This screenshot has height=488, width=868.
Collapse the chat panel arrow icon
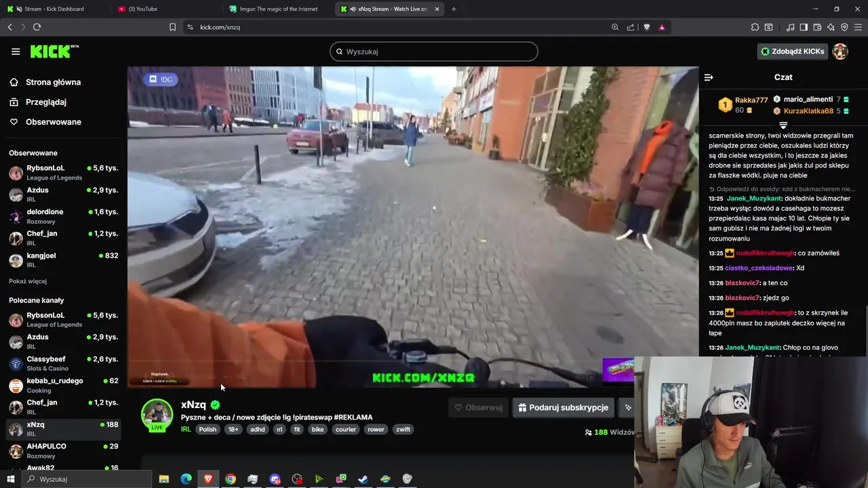click(709, 77)
